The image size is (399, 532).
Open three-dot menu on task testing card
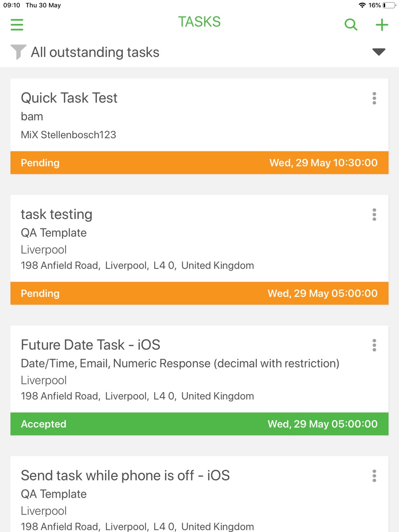pos(374,214)
